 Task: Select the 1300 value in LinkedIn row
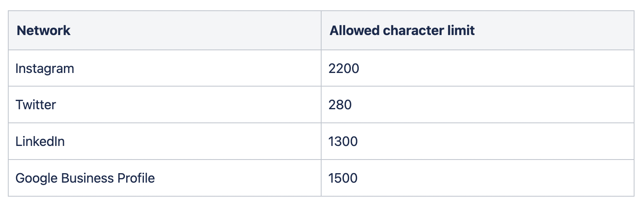click(343, 141)
